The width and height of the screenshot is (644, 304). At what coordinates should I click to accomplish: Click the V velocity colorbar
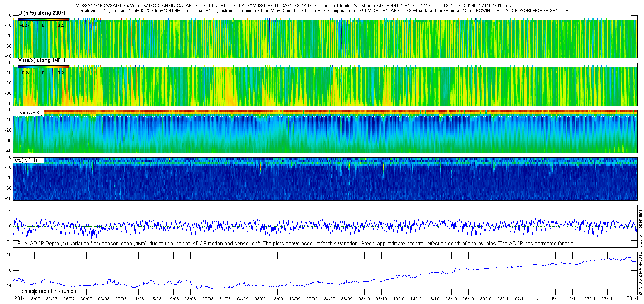(x=43, y=67)
